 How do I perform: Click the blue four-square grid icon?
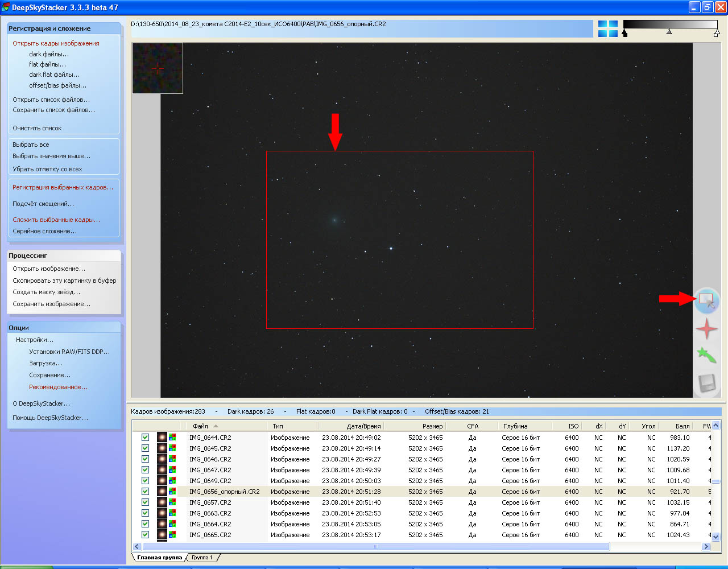point(607,28)
